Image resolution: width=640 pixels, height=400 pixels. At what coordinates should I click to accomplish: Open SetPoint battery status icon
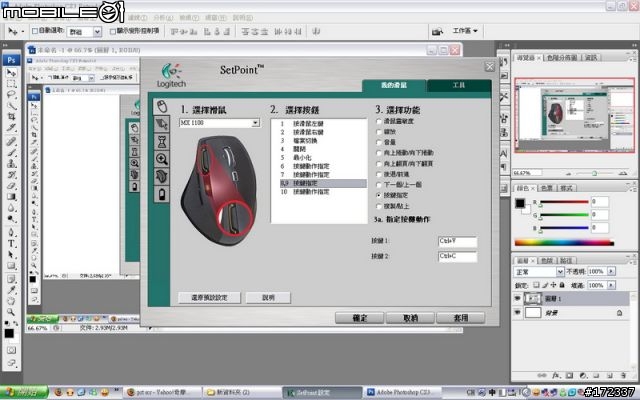pyautogui.click(x=162, y=194)
